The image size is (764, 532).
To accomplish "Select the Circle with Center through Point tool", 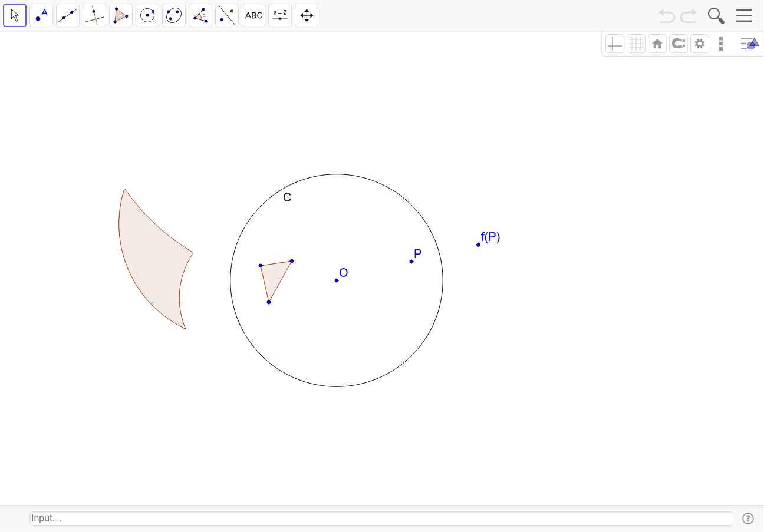I will 147,15.
